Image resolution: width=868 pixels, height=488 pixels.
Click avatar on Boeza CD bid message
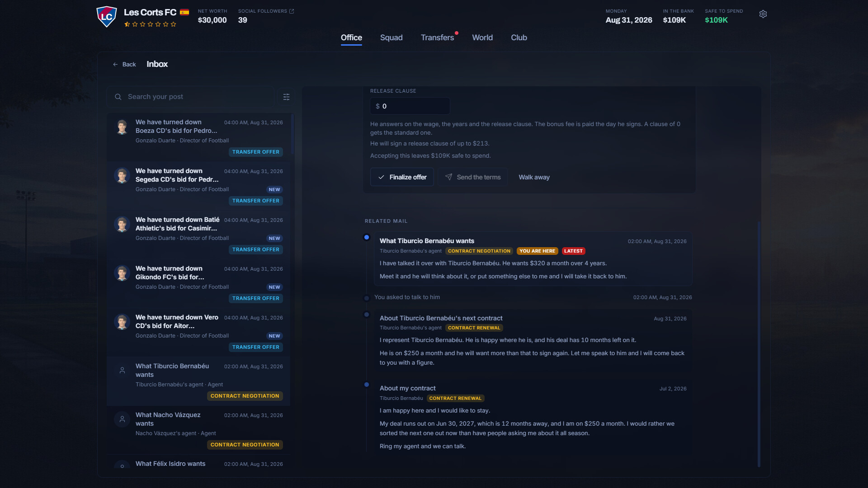click(x=122, y=127)
